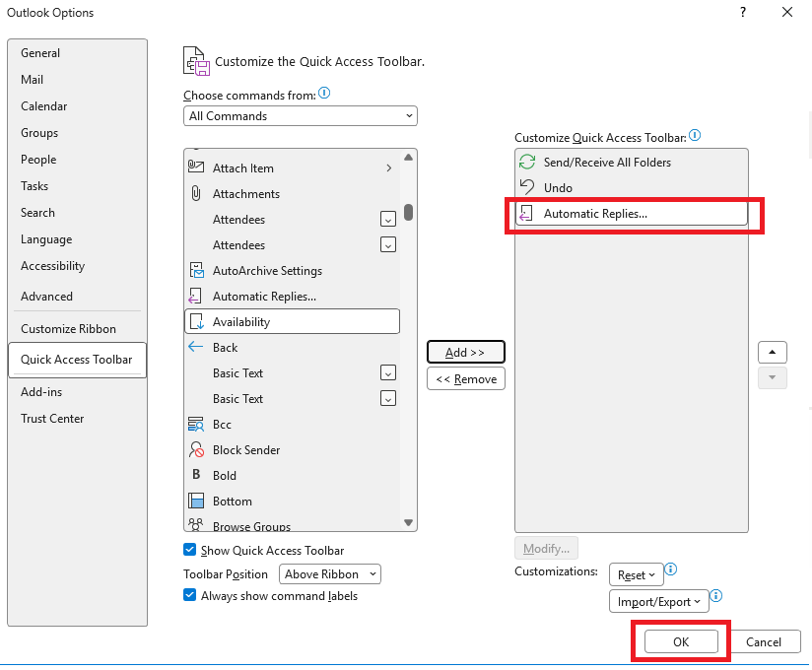Select the Trust Center category

[52, 419]
